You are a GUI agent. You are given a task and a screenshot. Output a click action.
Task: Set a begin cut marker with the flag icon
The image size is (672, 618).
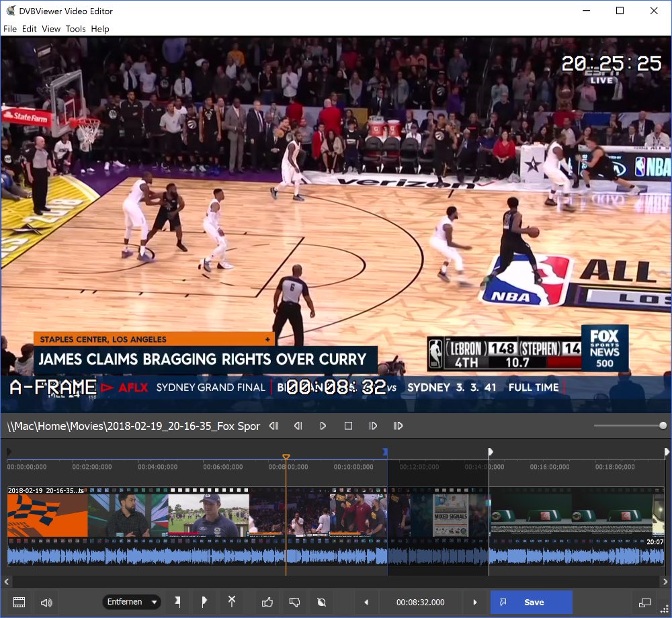[178, 602]
